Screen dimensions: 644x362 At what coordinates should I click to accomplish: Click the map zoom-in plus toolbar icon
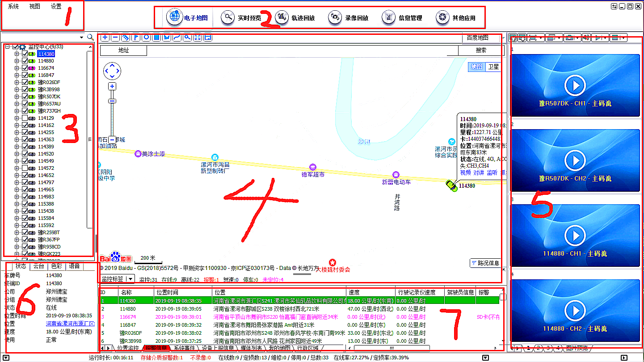pos(105,38)
